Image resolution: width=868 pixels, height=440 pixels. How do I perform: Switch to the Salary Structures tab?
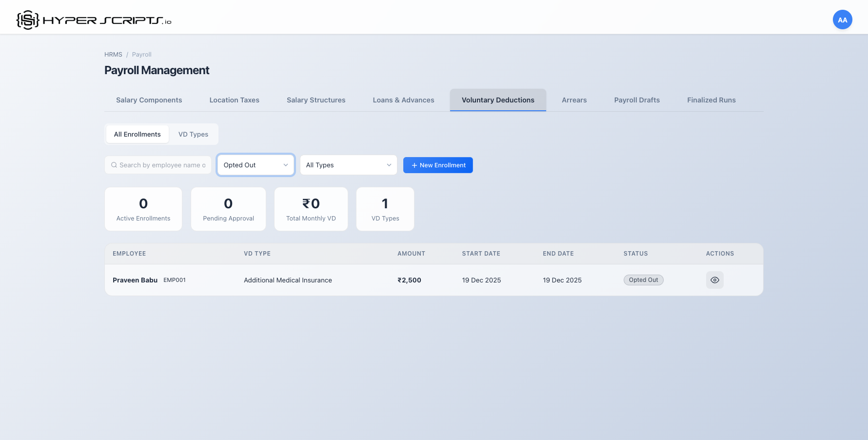point(316,100)
